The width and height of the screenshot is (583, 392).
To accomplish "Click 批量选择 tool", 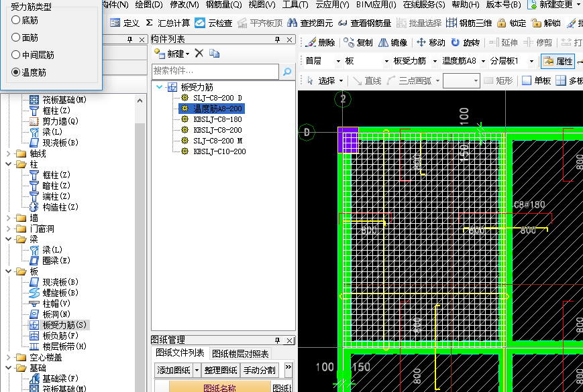I will tap(419, 23).
